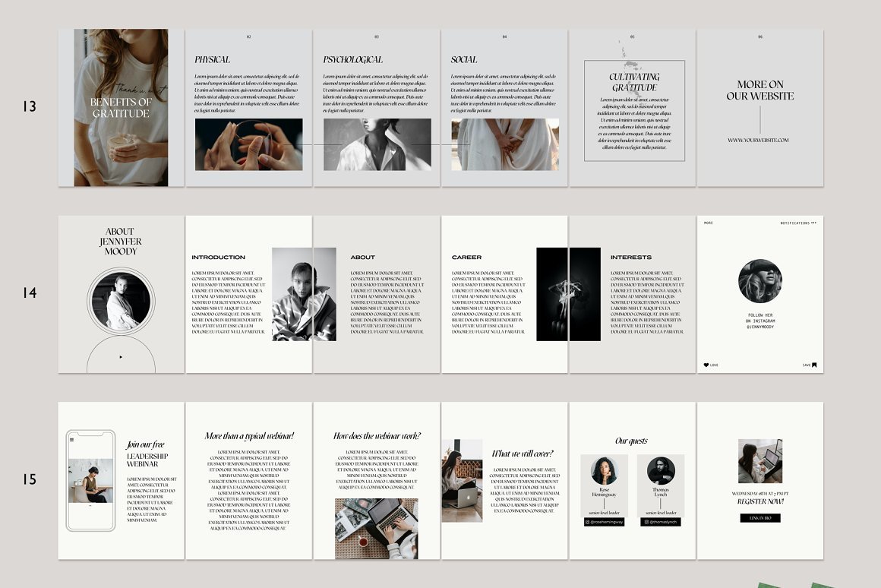Click the Cultivating Gratitude bordered frame
This screenshot has height=588, width=881.
635,112
